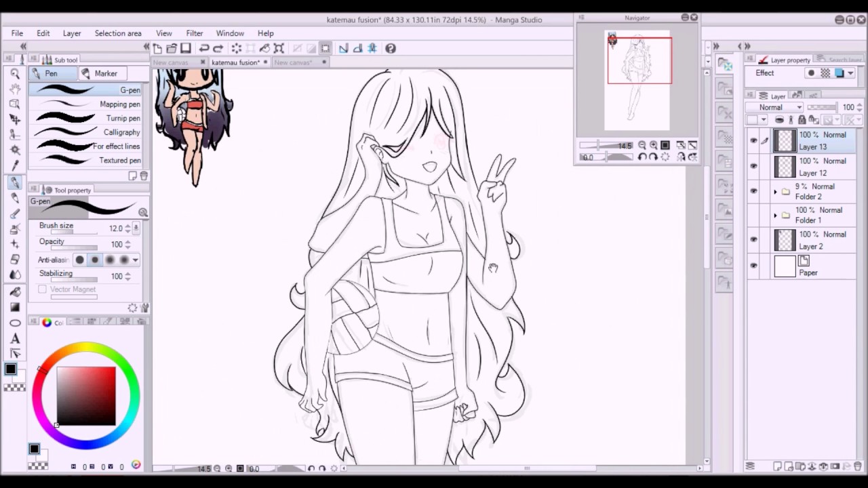Click lock layer icon in Layer panel
This screenshot has width=868, height=488.
(x=802, y=120)
